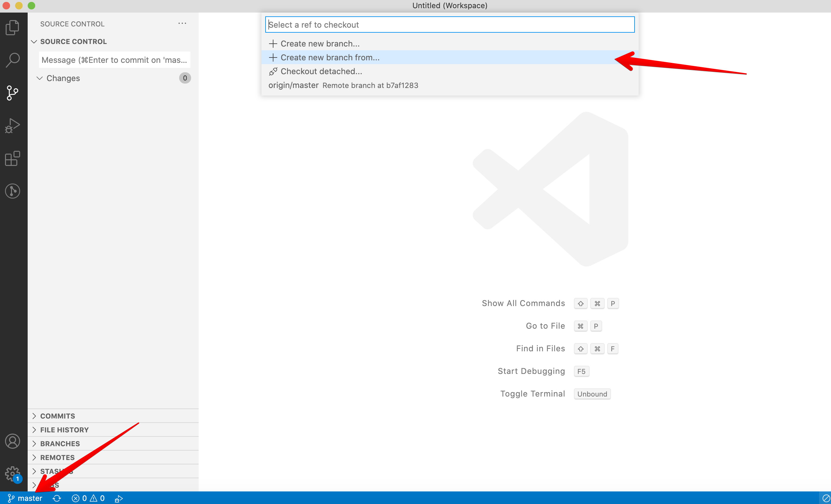Select 'Create new branch from...' option

(x=330, y=57)
